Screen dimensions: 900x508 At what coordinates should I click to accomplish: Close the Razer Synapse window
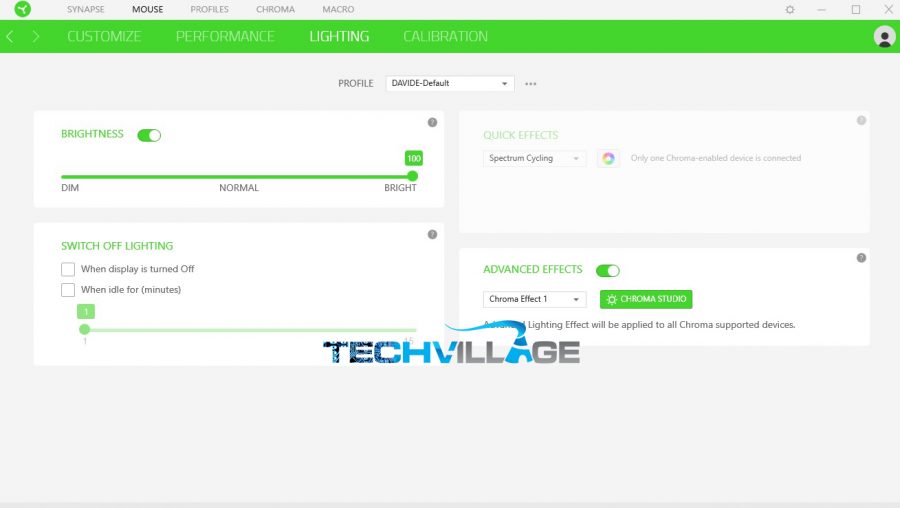pos(889,9)
